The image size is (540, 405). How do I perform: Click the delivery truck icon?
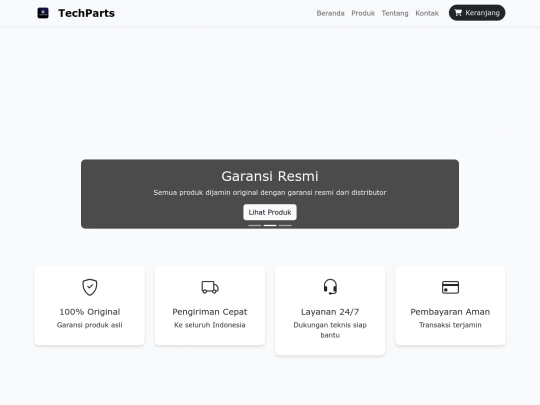(210, 287)
